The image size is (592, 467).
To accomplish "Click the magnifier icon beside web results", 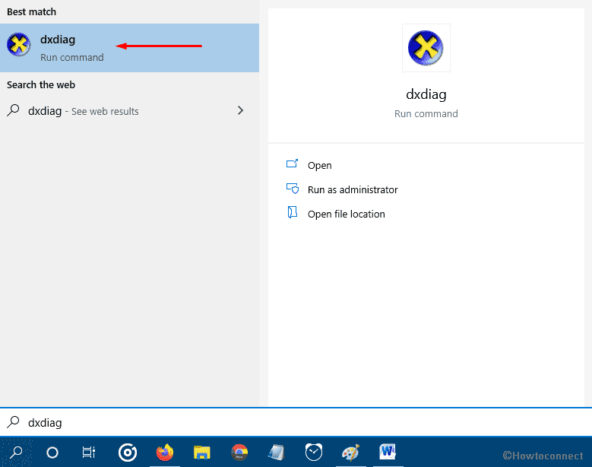I will 13,110.
